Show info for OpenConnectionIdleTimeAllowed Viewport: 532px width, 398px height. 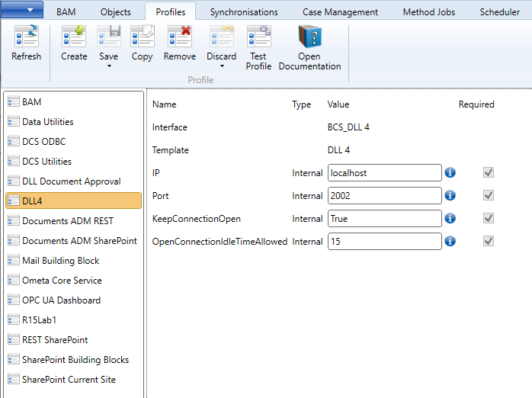pyautogui.click(x=450, y=241)
